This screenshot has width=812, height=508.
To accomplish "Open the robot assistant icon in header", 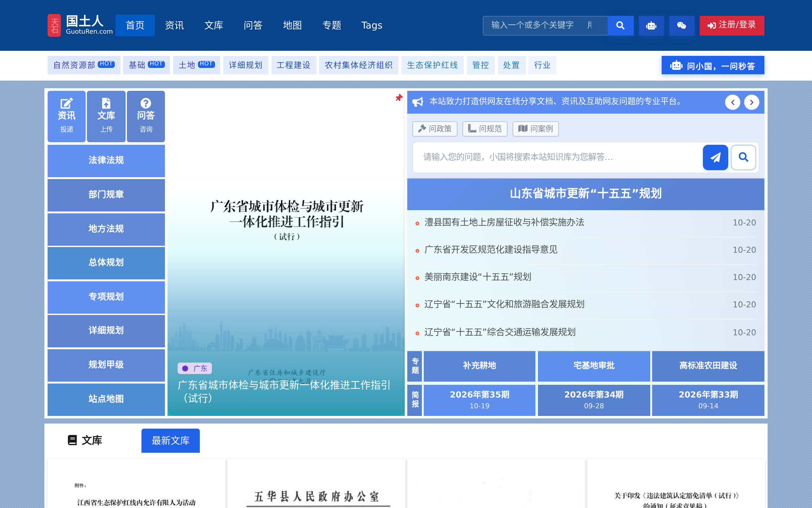I will point(651,25).
